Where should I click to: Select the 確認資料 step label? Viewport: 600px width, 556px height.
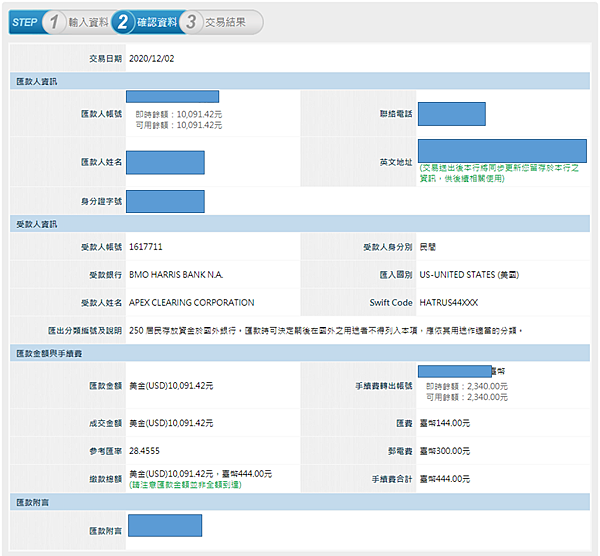click(x=156, y=22)
